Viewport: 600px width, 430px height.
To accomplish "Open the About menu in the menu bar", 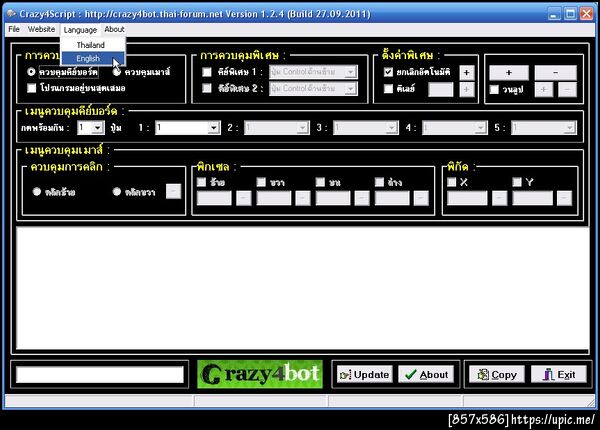I will point(114,29).
